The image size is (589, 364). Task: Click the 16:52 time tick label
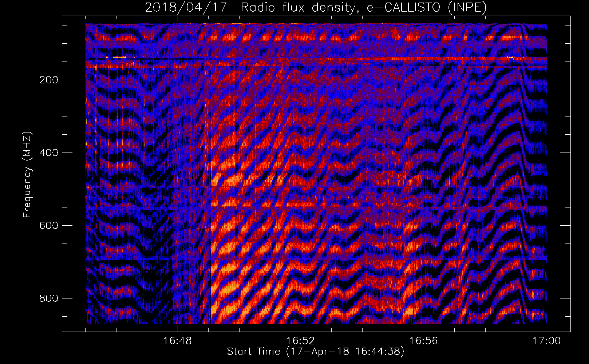[301, 341]
